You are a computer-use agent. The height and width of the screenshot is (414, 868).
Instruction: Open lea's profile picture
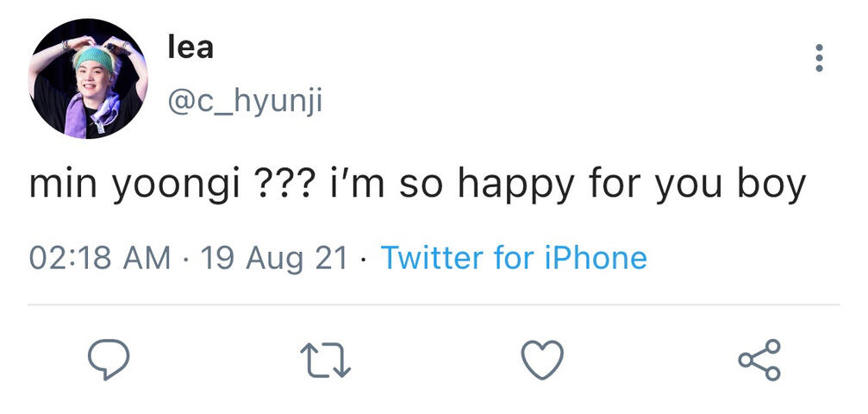coord(88,78)
